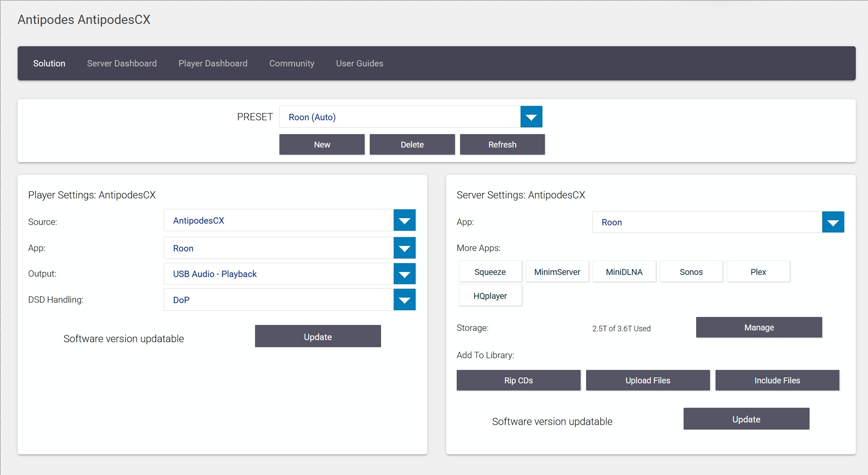Update the player software version
This screenshot has height=475, width=868.
click(318, 337)
